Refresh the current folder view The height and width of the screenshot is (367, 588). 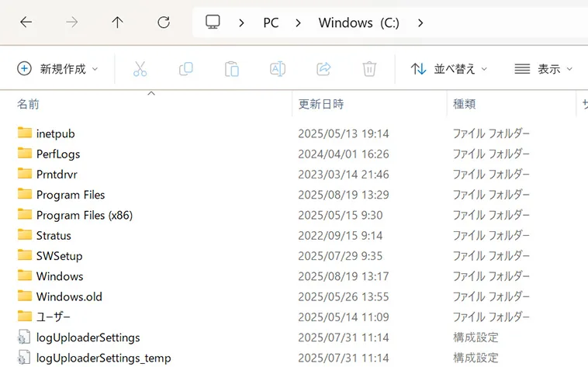[163, 23]
